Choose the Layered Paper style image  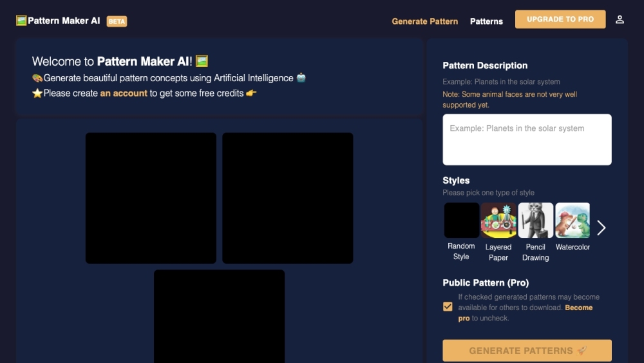click(x=498, y=221)
